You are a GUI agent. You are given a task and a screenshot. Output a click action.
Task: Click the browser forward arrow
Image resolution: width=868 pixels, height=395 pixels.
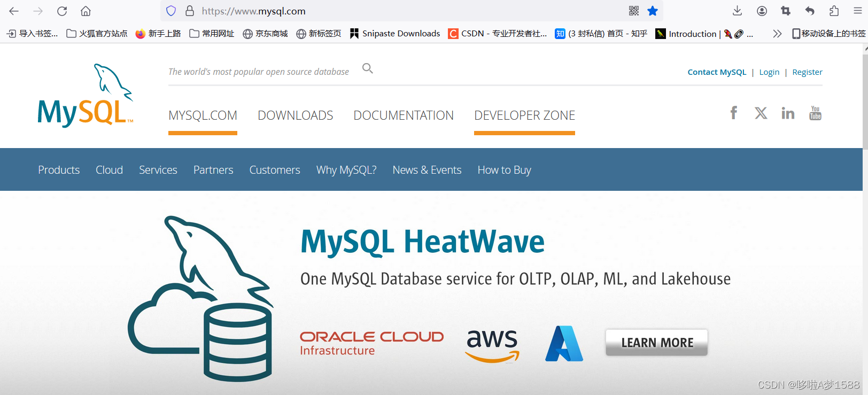38,11
